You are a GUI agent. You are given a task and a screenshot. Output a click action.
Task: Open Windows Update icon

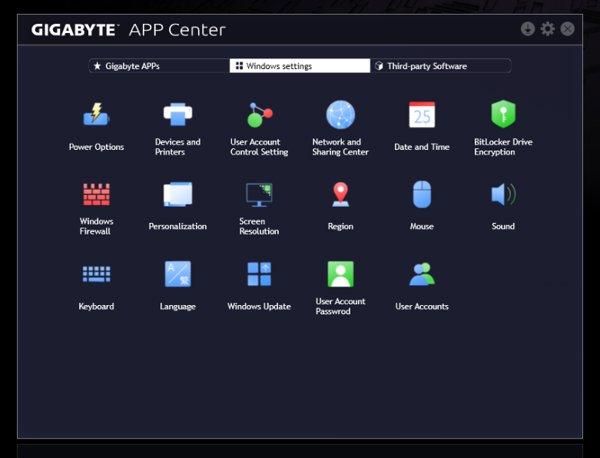[259, 274]
